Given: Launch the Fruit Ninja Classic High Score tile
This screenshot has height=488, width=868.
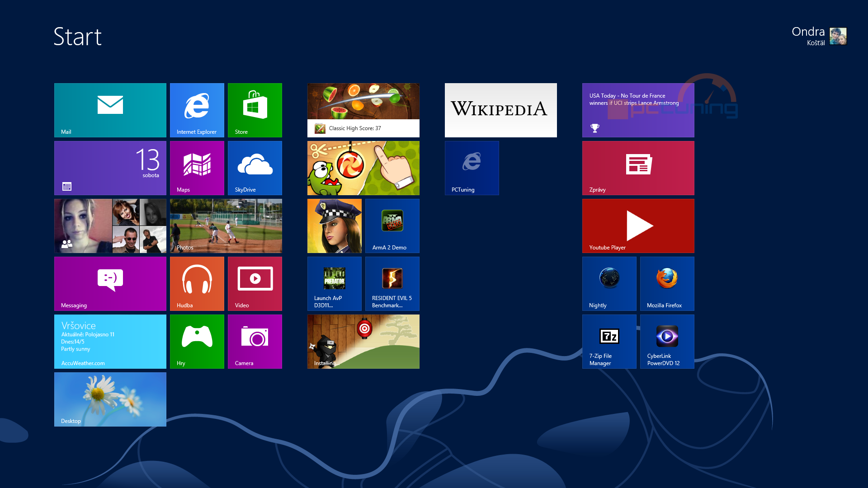Looking at the screenshot, I should click(x=363, y=110).
